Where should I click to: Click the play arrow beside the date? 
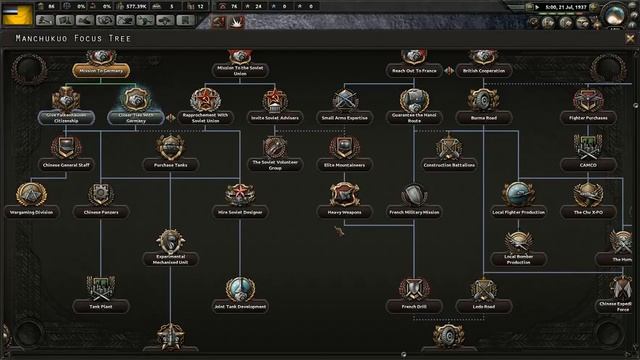(538, 7)
